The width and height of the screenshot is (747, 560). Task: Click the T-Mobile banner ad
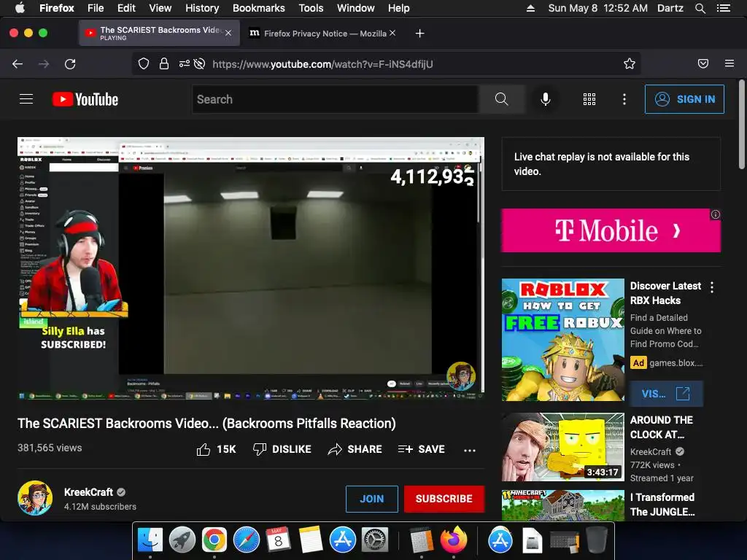tap(611, 230)
